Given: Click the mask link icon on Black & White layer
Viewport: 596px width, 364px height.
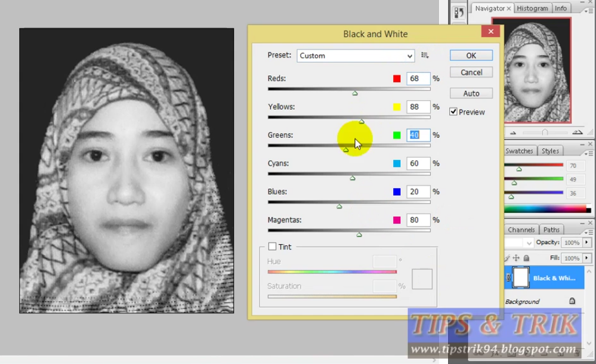Looking at the screenshot, I should (x=508, y=277).
